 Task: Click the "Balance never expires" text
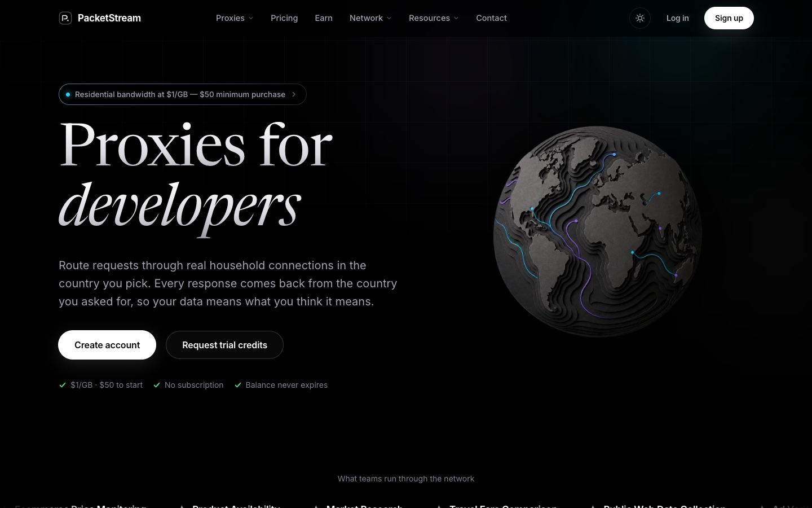coord(286,385)
